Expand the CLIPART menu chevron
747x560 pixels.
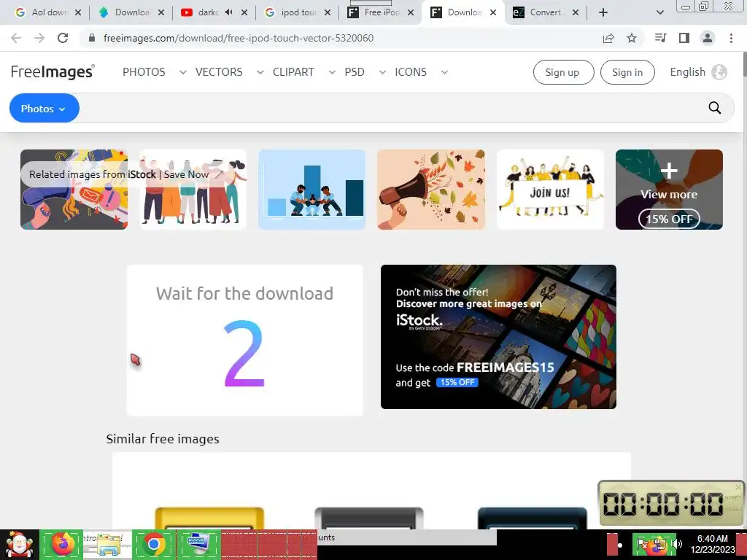(x=332, y=72)
